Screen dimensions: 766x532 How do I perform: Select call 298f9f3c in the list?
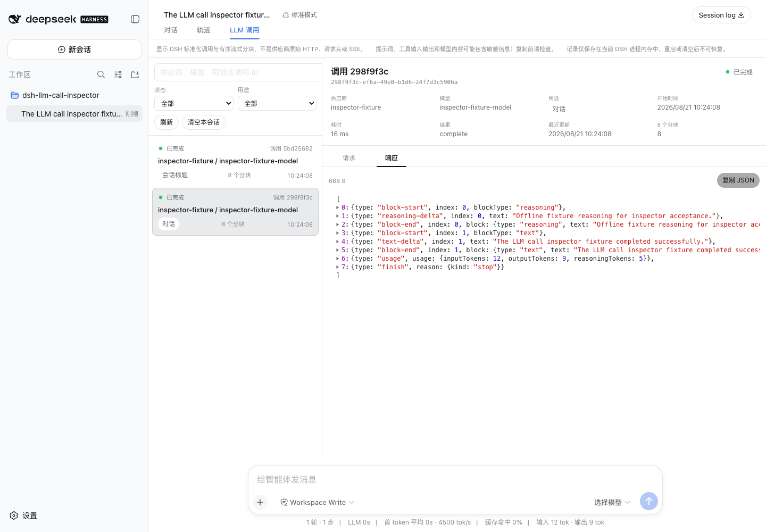click(235, 211)
